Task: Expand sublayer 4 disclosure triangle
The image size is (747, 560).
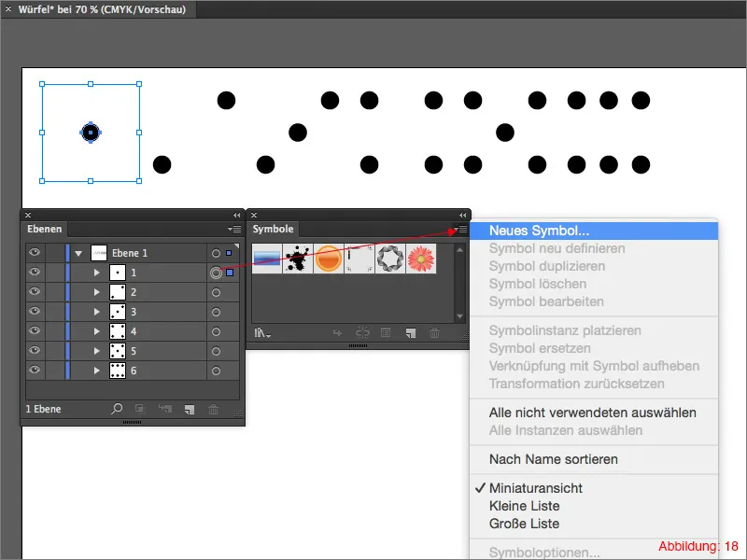Action: click(97, 331)
